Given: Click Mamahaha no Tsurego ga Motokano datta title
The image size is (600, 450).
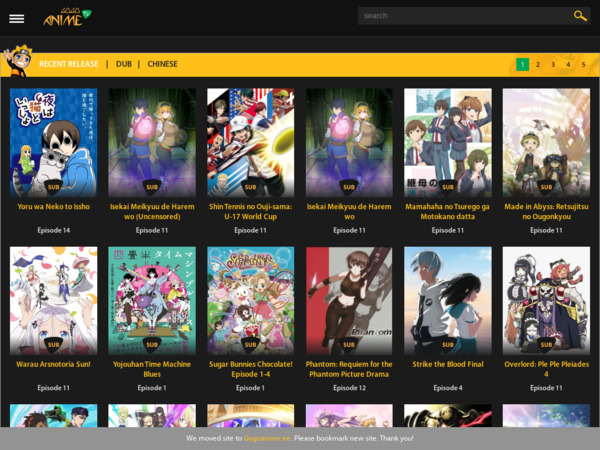Looking at the screenshot, I should click(x=448, y=212).
